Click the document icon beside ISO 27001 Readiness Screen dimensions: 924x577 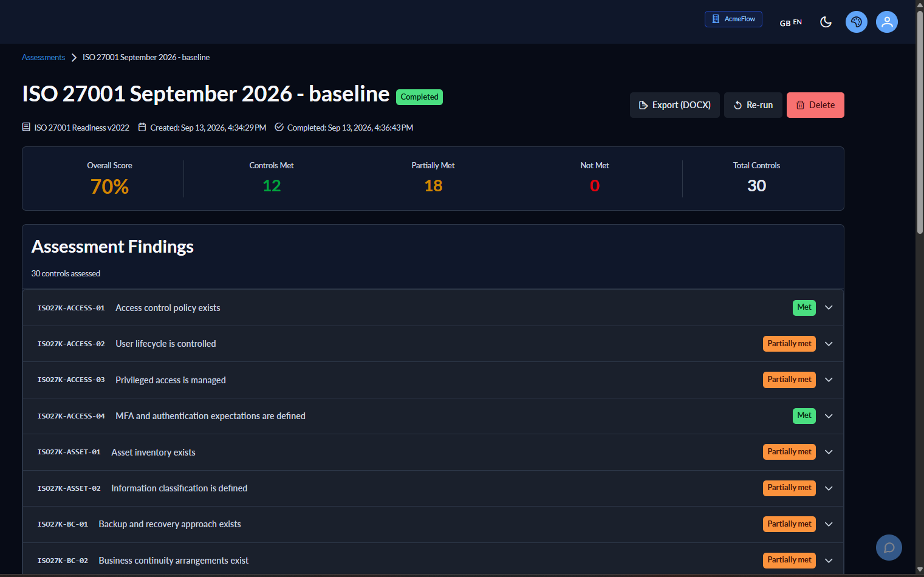click(26, 127)
